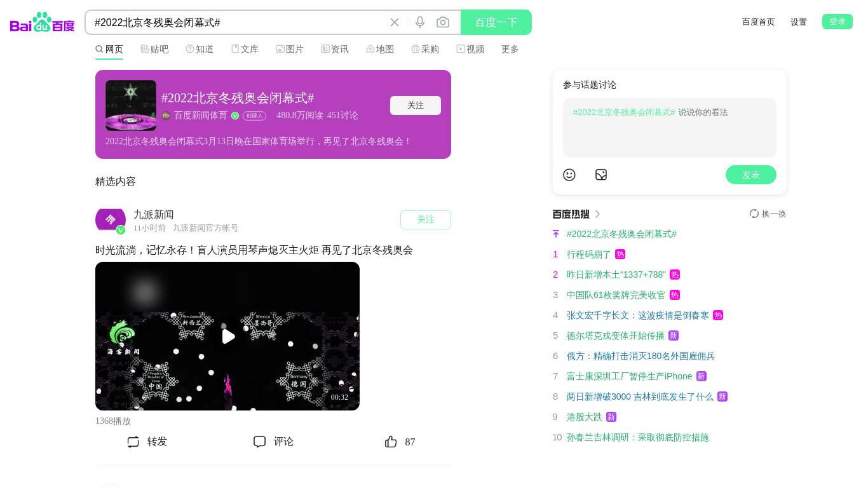Switch to the 知道 tab
The width and height of the screenshot is (868, 488).
[x=200, y=49]
